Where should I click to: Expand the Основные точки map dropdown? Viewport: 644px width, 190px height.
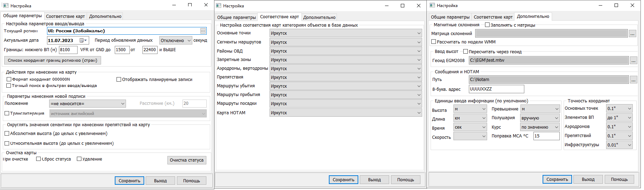(x=346, y=33)
